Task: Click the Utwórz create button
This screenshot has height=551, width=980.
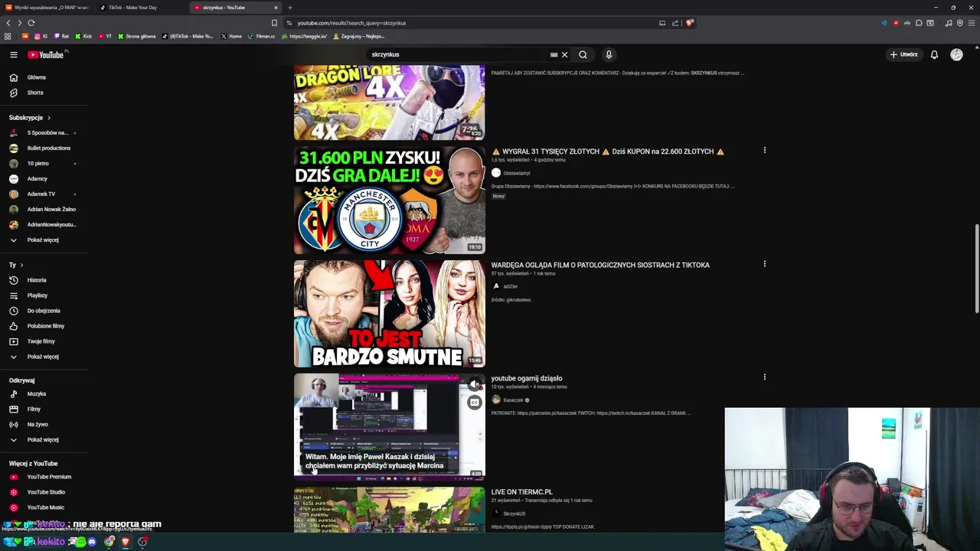Action: coord(903,54)
